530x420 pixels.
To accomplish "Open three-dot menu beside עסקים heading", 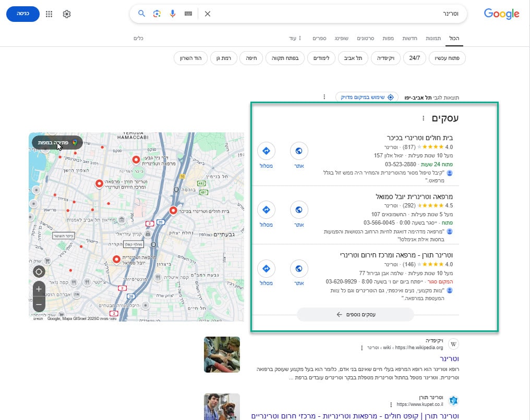I will pyautogui.click(x=423, y=118).
